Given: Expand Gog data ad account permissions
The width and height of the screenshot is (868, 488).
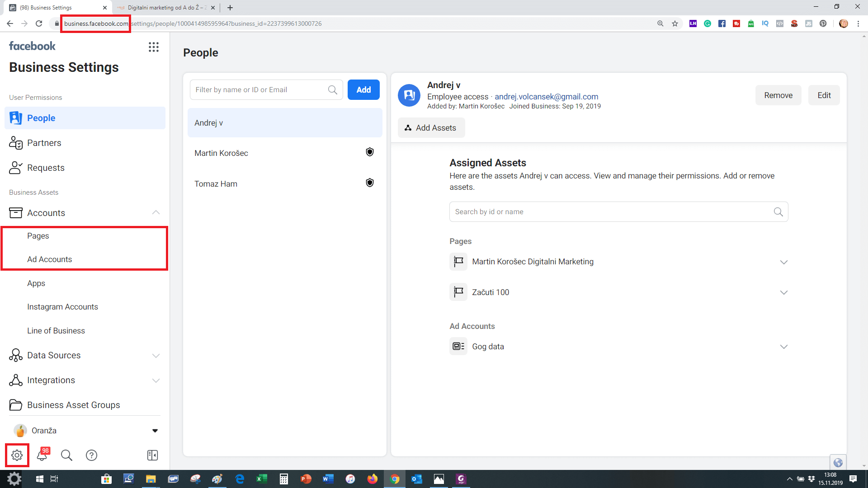Looking at the screenshot, I should point(783,347).
